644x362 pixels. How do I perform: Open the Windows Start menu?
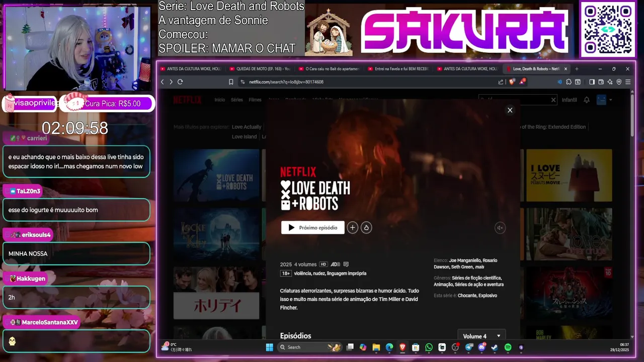(269, 347)
